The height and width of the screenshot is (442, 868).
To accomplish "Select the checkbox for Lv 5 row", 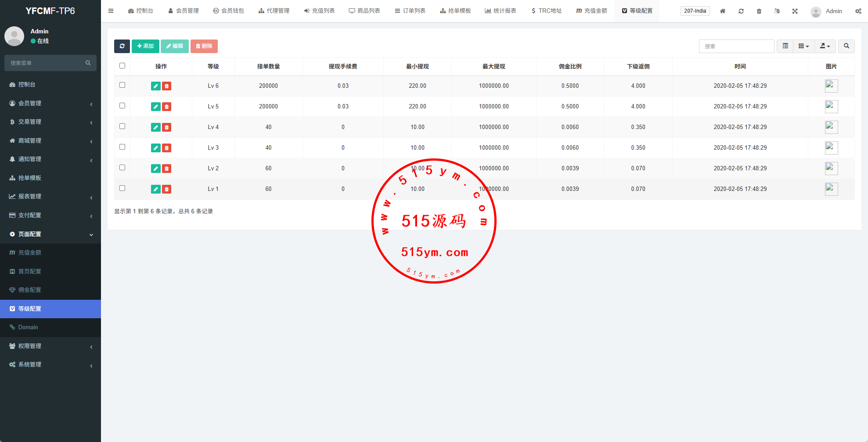I will click(x=122, y=106).
